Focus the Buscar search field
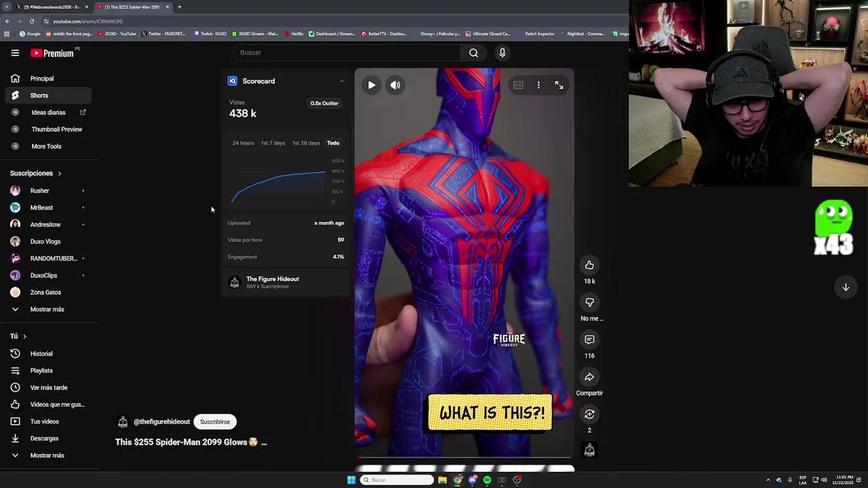 point(347,53)
